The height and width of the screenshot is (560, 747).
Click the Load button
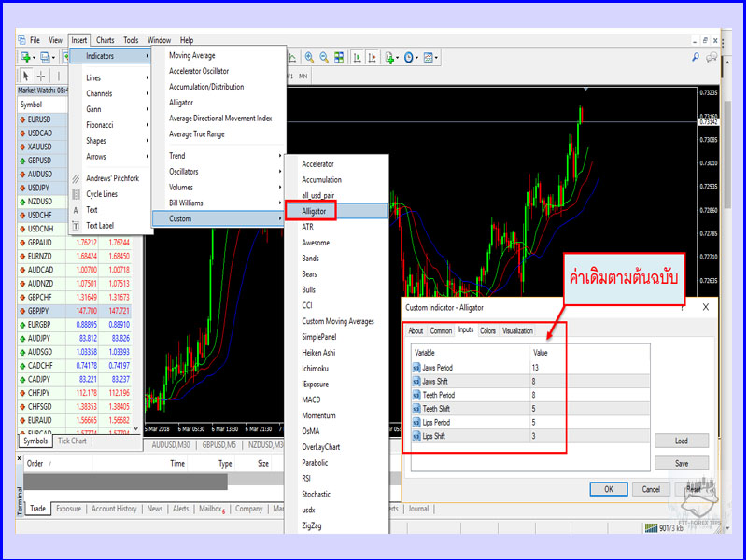(682, 441)
